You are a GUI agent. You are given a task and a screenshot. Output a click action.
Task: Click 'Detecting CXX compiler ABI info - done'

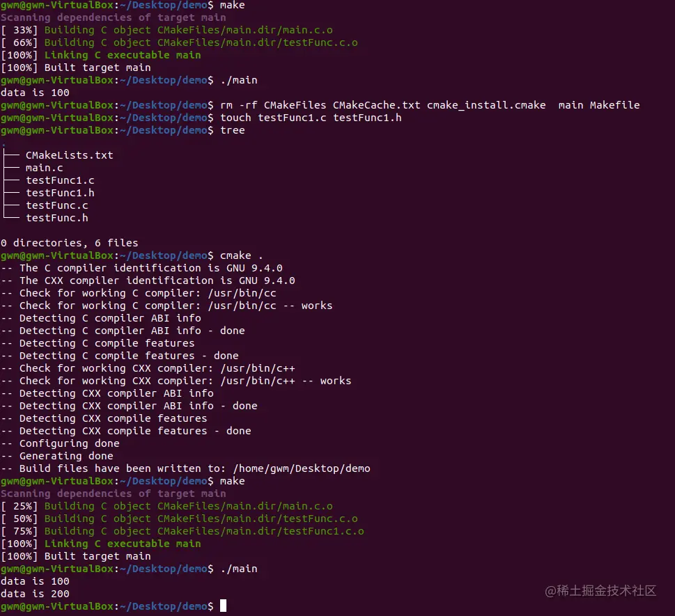[x=129, y=406]
